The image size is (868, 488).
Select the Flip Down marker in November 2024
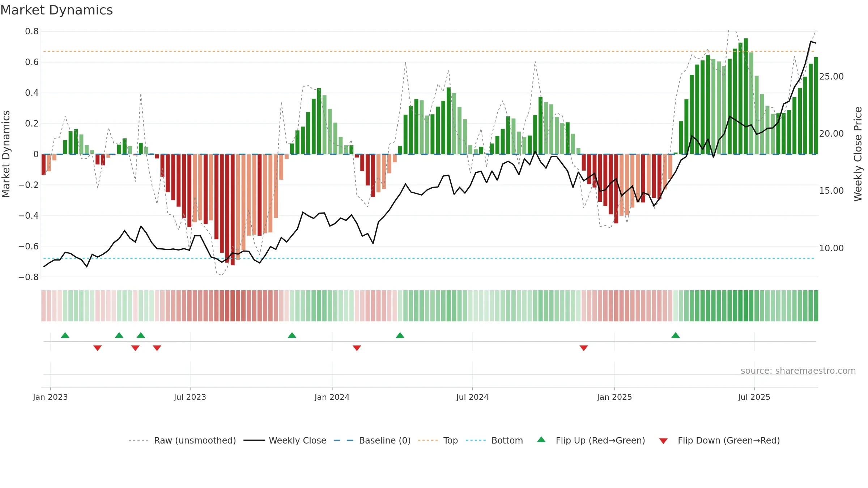click(584, 348)
